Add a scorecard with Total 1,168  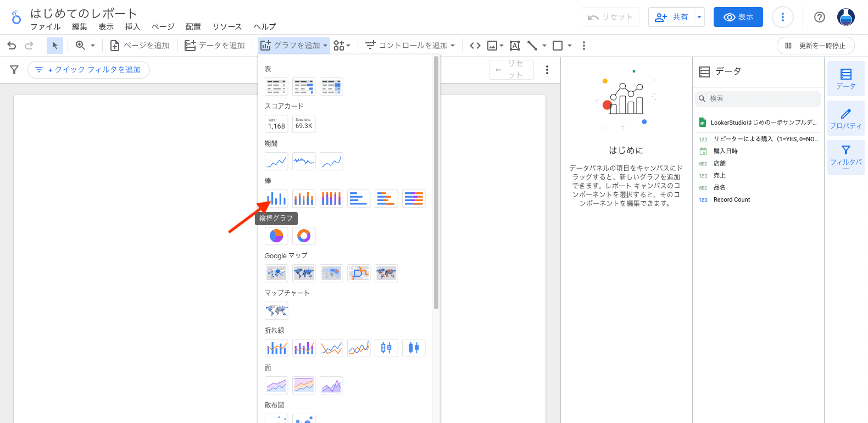point(276,124)
